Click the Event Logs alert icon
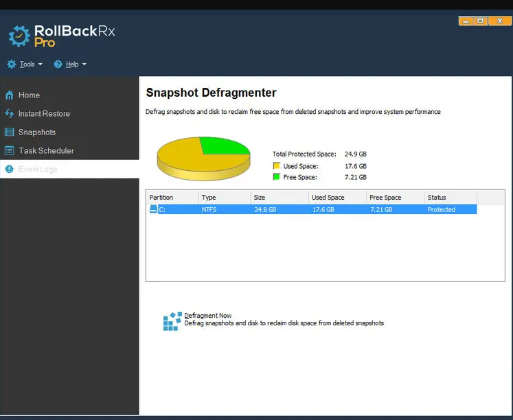Image resolution: width=513 pixels, height=420 pixels. pyautogui.click(x=9, y=169)
